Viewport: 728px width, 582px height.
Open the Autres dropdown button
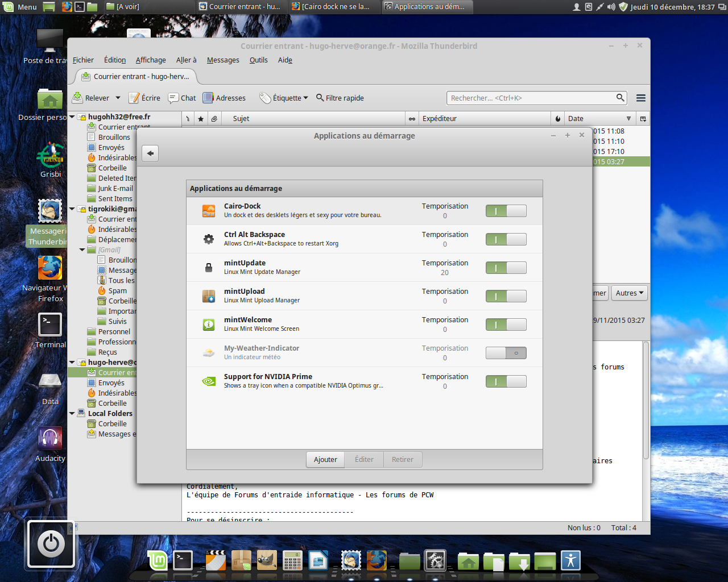630,293
